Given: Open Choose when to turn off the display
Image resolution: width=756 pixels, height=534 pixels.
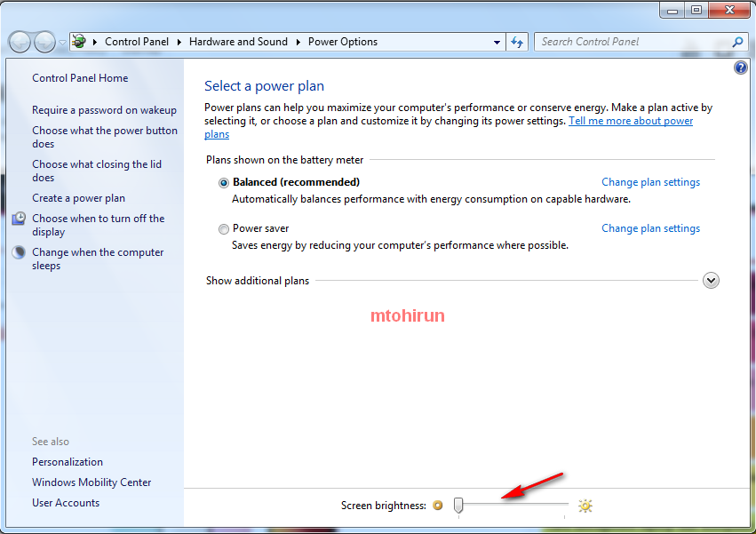Looking at the screenshot, I should click(x=99, y=225).
